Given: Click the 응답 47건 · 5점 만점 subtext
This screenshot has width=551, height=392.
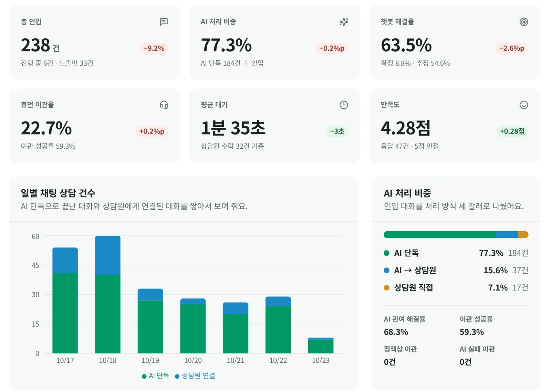Looking at the screenshot, I should 410,146.
